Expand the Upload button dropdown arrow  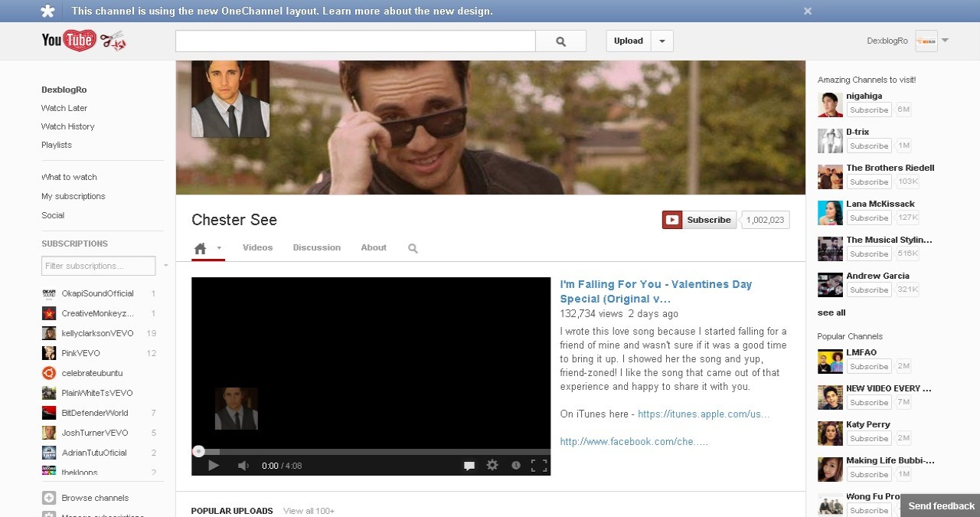(662, 41)
